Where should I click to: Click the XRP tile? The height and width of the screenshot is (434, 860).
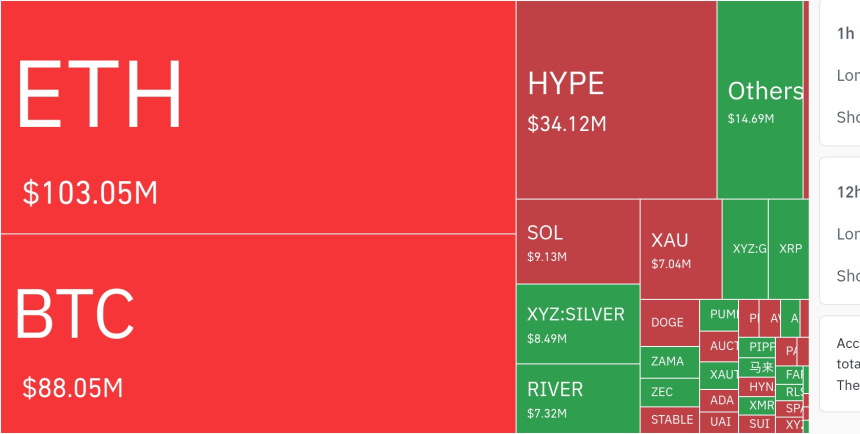click(790, 248)
